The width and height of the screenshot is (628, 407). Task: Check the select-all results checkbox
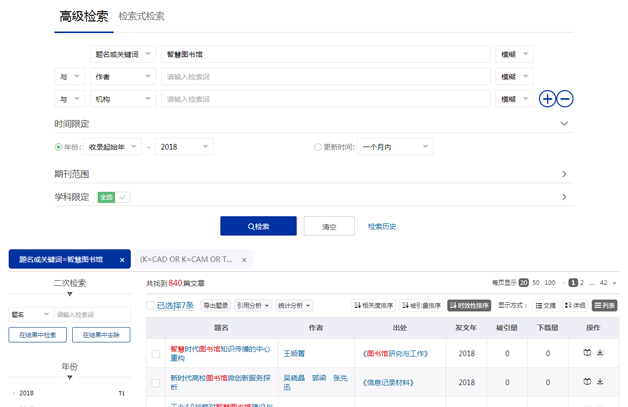150,305
